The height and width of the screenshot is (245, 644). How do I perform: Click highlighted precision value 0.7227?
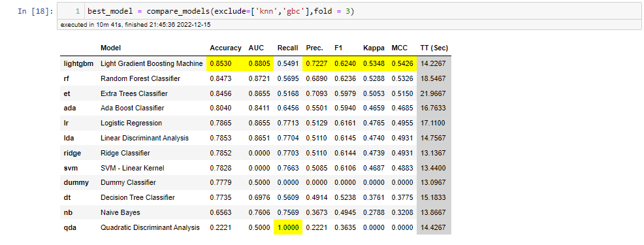[x=316, y=64]
